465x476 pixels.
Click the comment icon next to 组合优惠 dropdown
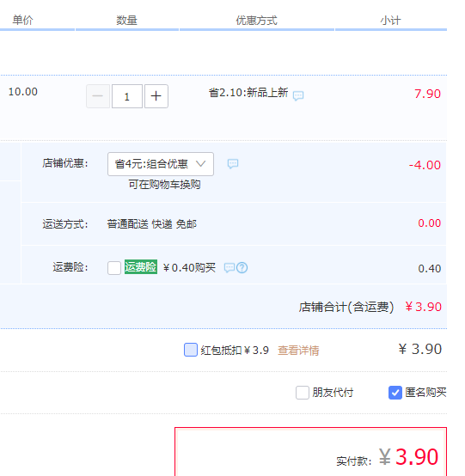pyautogui.click(x=233, y=163)
